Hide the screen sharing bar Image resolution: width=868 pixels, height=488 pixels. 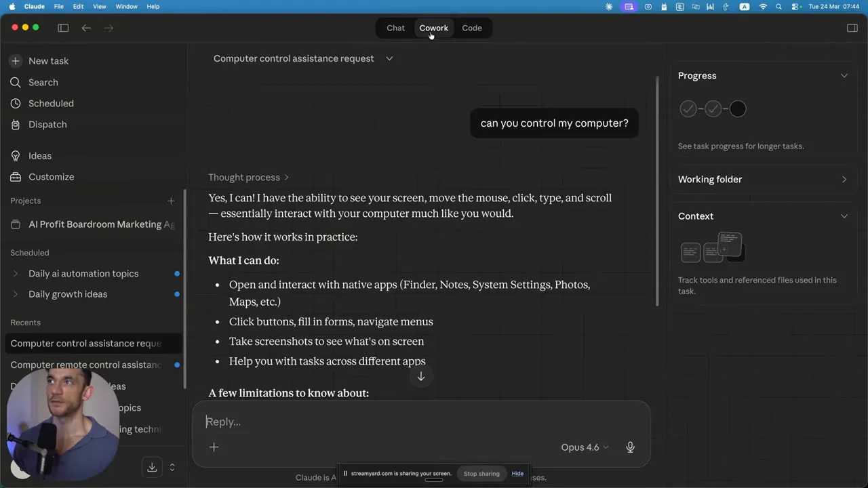tap(517, 474)
